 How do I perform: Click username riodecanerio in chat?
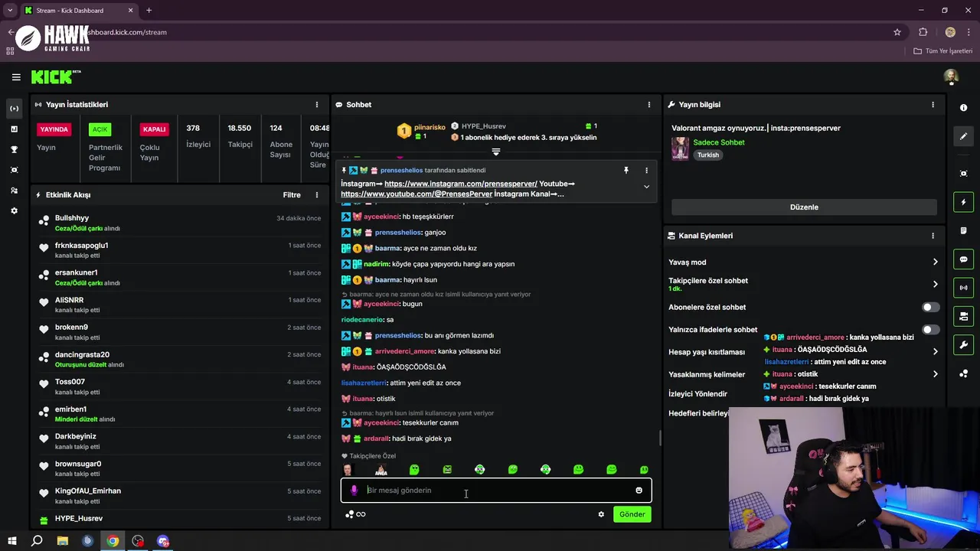(361, 320)
